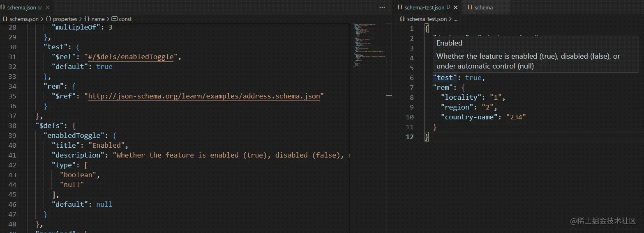
Task: Click line number 38 in schema.json gutter
Action: pyautogui.click(x=12, y=126)
